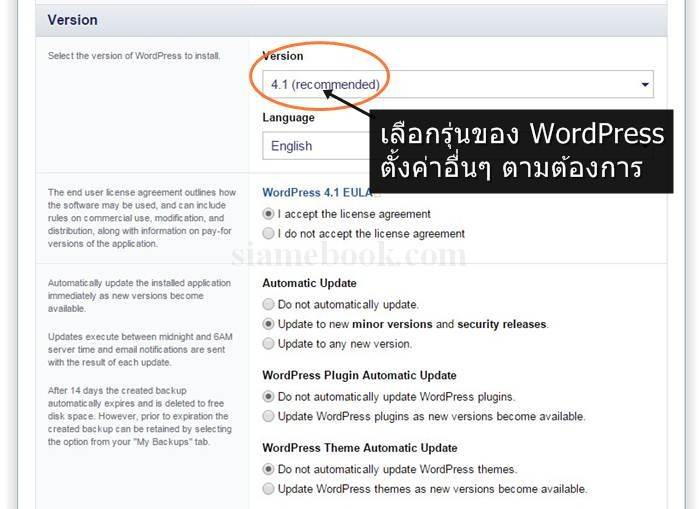This screenshot has height=509, width=700.
Task: Select Update WordPress themes as new versions available
Action: tap(268, 489)
